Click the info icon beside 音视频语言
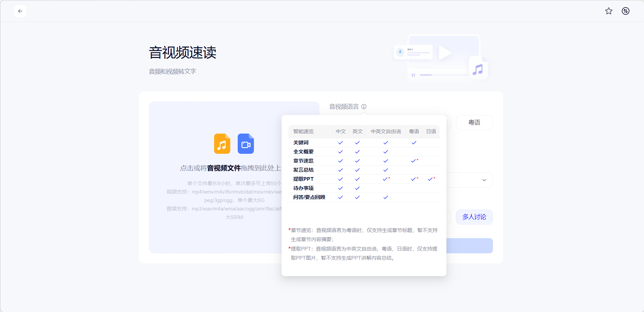This screenshot has width=644, height=312. pos(364,107)
